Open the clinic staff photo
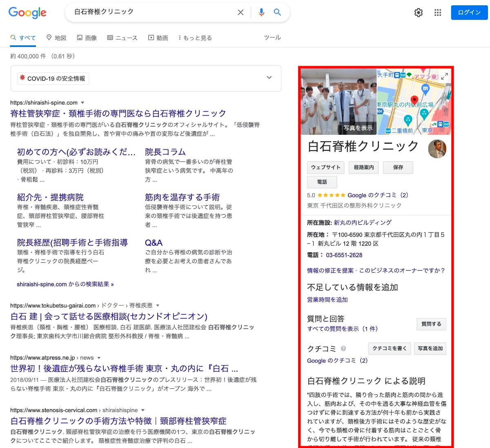The image size is (490, 448). pyautogui.click(x=339, y=101)
